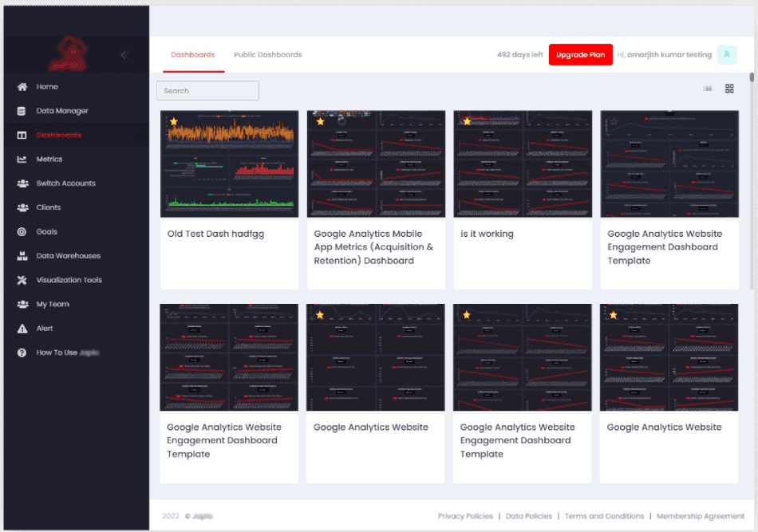Open the Goals target icon
Image resolution: width=758 pixels, height=532 pixels.
[x=22, y=232]
